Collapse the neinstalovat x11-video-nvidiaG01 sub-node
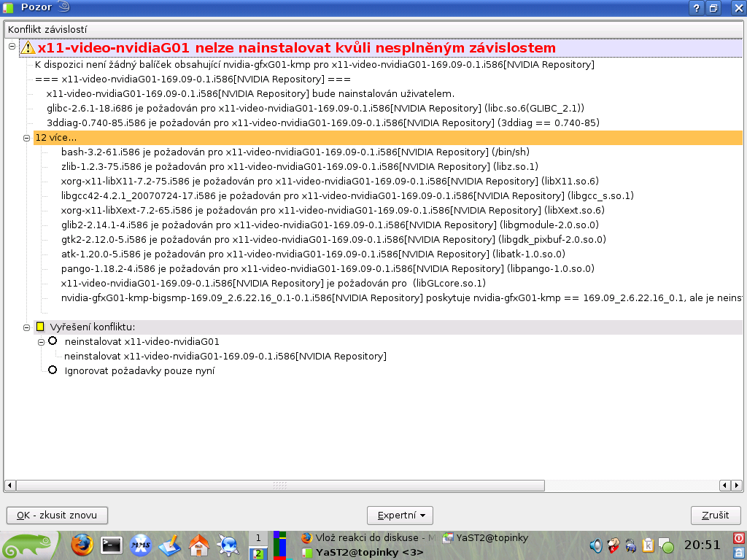 point(41,342)
